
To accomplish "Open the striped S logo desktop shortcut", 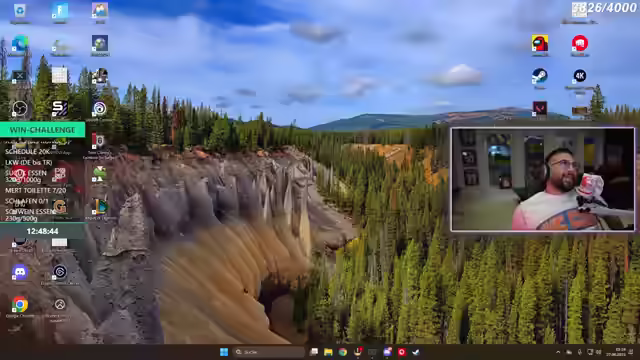I will pos(60,109).
